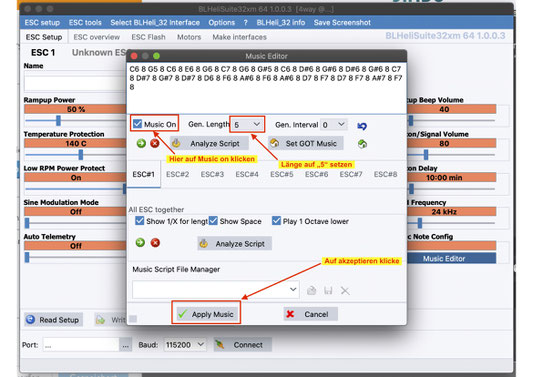Toggle the Music On checkbox
The width and height of the screenshot is (533, 377).
click(137, 124)
